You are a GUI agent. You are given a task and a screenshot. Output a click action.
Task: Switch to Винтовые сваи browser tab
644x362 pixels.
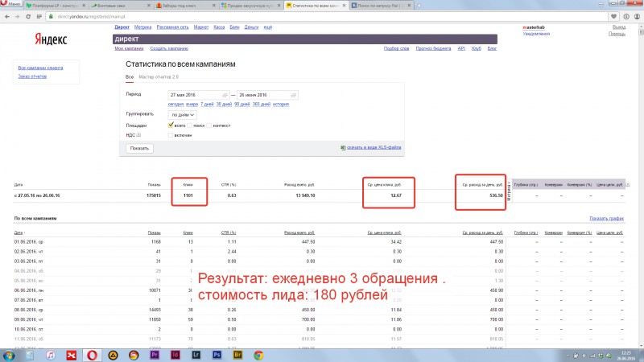point(120,6)
